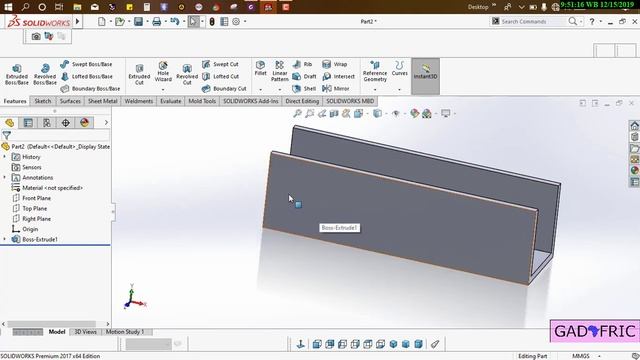Image resolution: width=640 pixels, height=360 pixels.
Task: Switch to the Evaluate tab
Action: coord(171,101)
